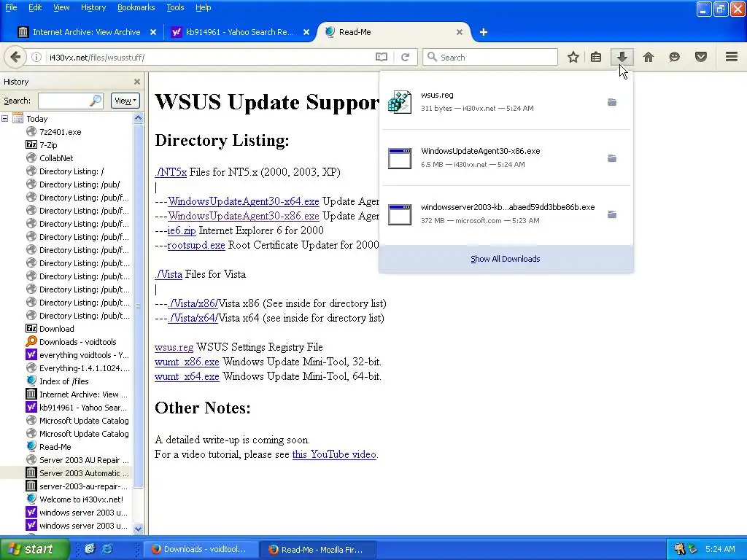The width and height of the screenshot is (747, 560).
Task: Click the wsus.reg page link
Action: point(174,347)
